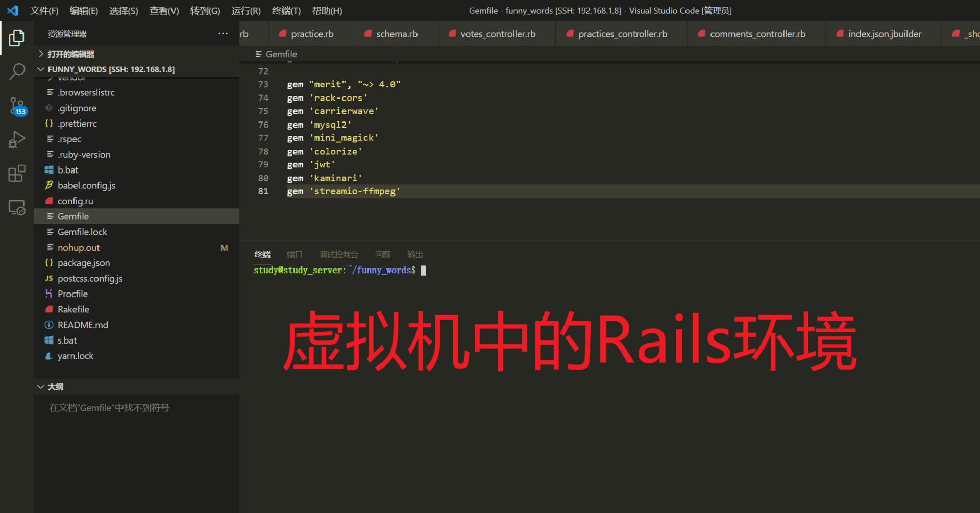Select the Output panel tab
The height and width of the screenshot is (513, 980).
415,254
